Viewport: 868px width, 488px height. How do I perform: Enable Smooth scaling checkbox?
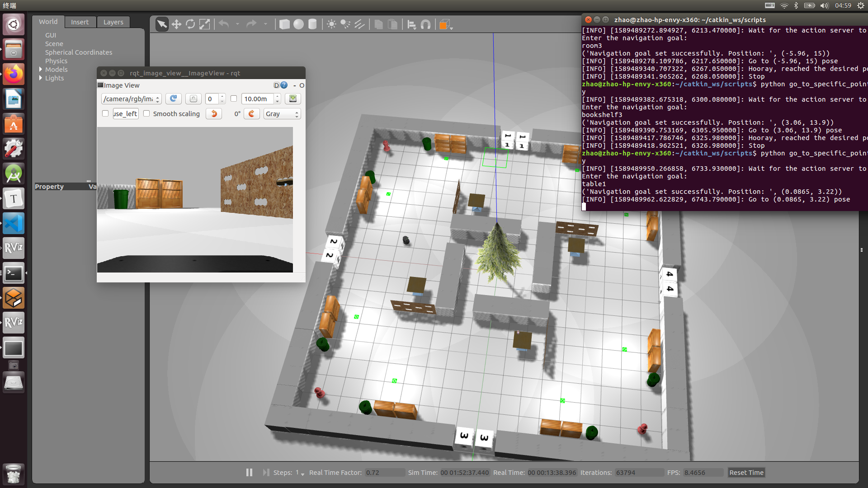point(147,113)
